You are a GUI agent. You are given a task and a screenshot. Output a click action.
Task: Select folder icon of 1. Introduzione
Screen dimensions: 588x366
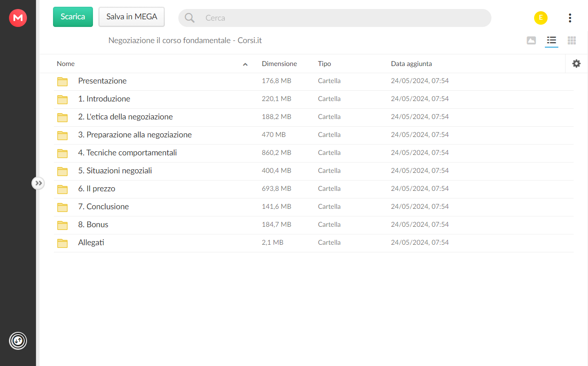(62, 99)
